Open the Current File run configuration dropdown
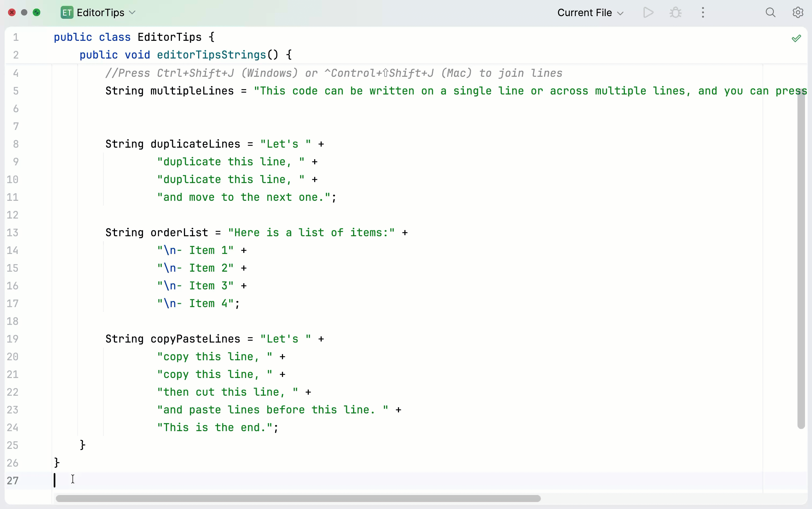This screenshot has width=812, height=509. [590, 13]
